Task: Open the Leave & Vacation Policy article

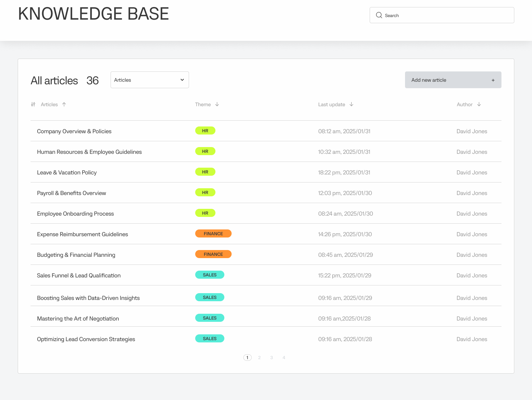Action: tap(67, 172)
